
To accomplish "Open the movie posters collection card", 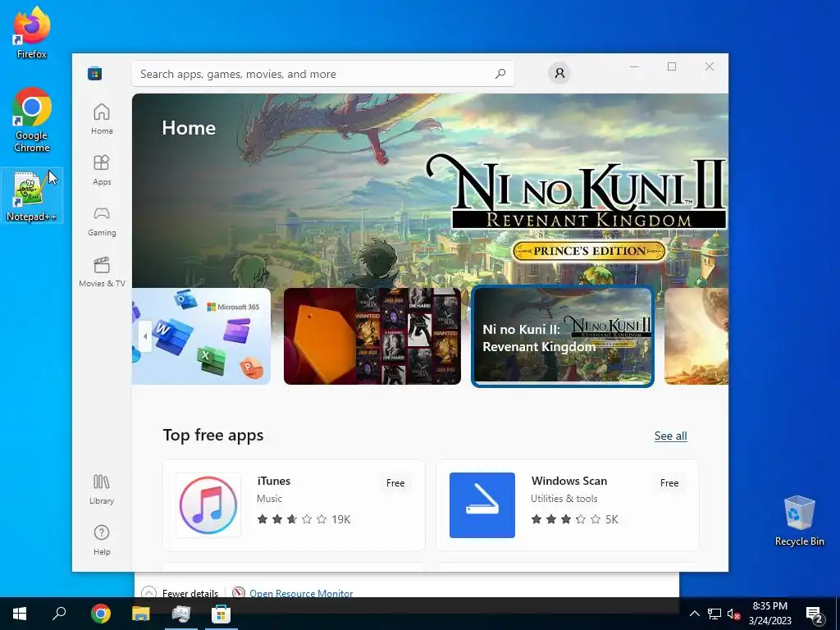I will click(372, 336).
